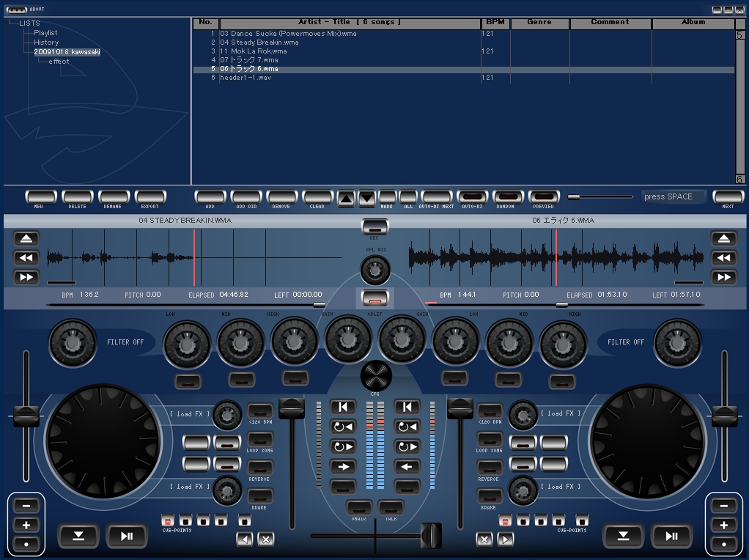Click right column loop-forward icon
This screenshot has height=560, width=749.
coord(407,447)
